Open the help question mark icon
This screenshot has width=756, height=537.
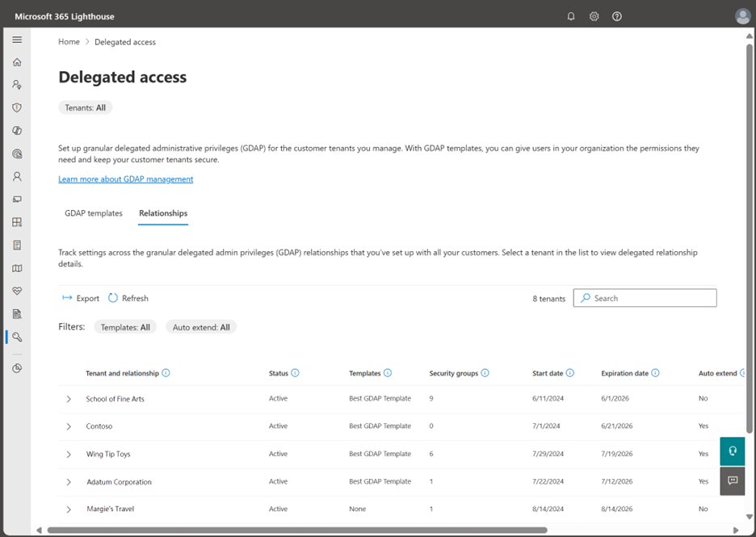point(616,16)
